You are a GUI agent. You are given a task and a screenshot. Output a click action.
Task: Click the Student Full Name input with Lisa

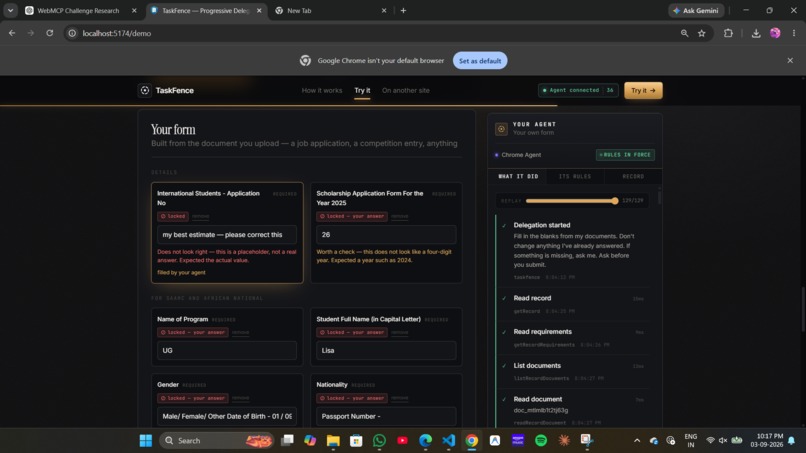point(386,351)
